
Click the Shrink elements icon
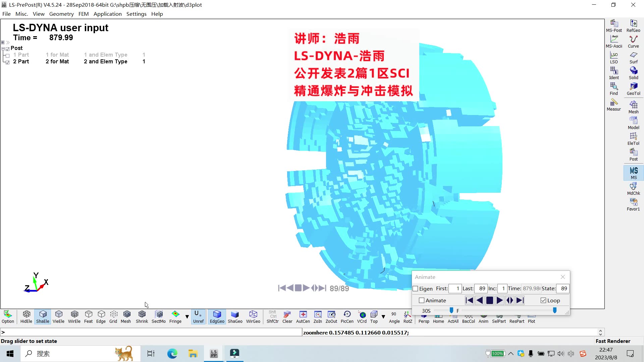point(142,316)
